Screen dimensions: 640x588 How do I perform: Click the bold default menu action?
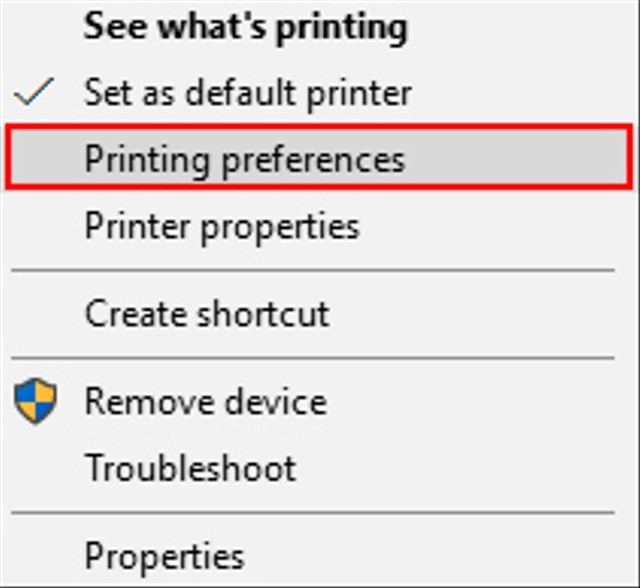[x=245, y=27]
